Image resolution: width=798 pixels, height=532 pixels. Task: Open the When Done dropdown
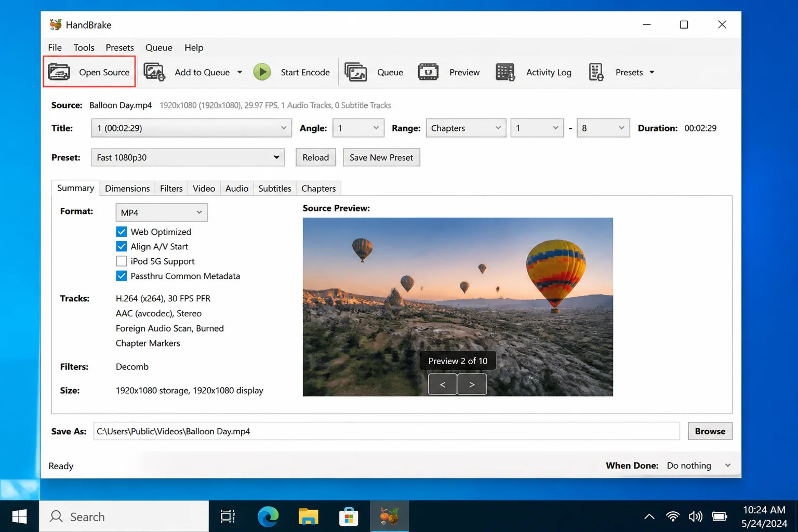(699, 465)
